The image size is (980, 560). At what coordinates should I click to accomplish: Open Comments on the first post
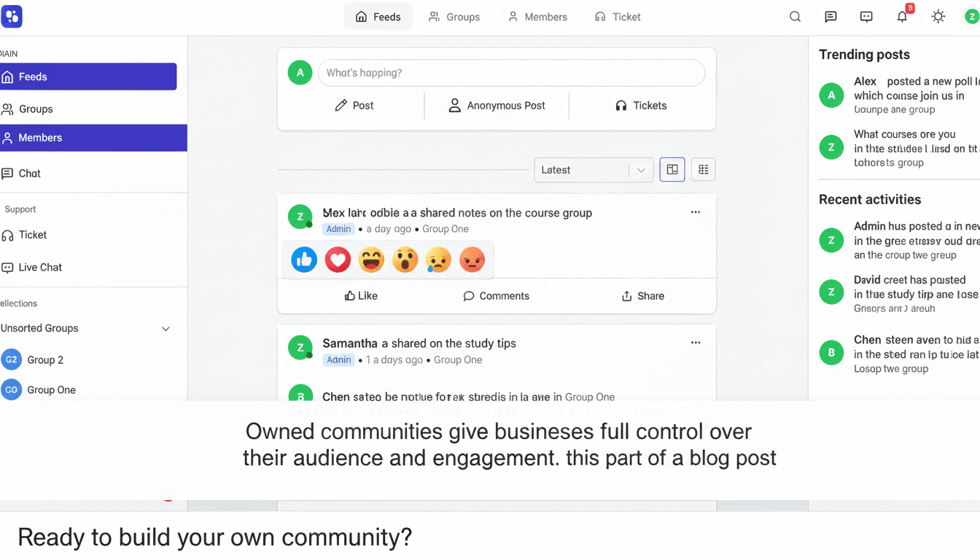point(496,296)
